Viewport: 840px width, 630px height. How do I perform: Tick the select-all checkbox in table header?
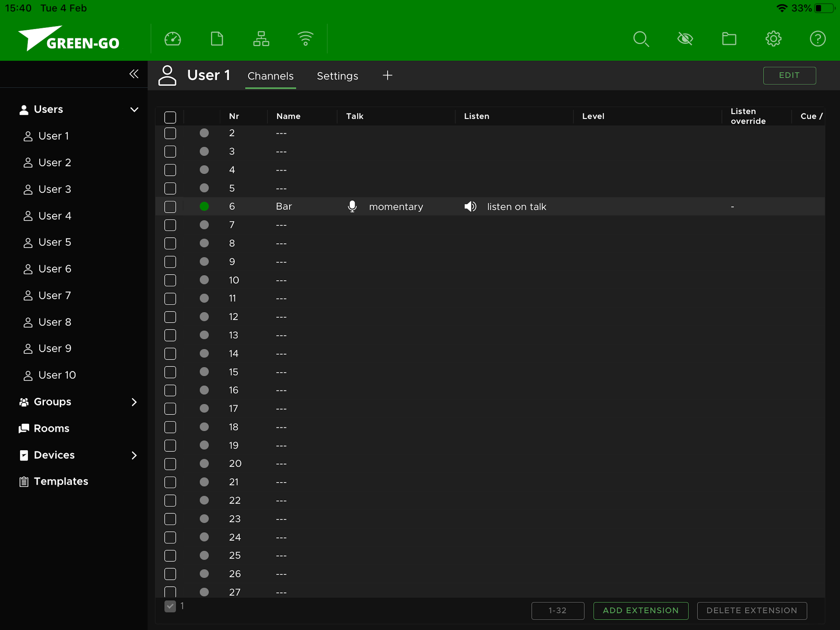[170, 117]
